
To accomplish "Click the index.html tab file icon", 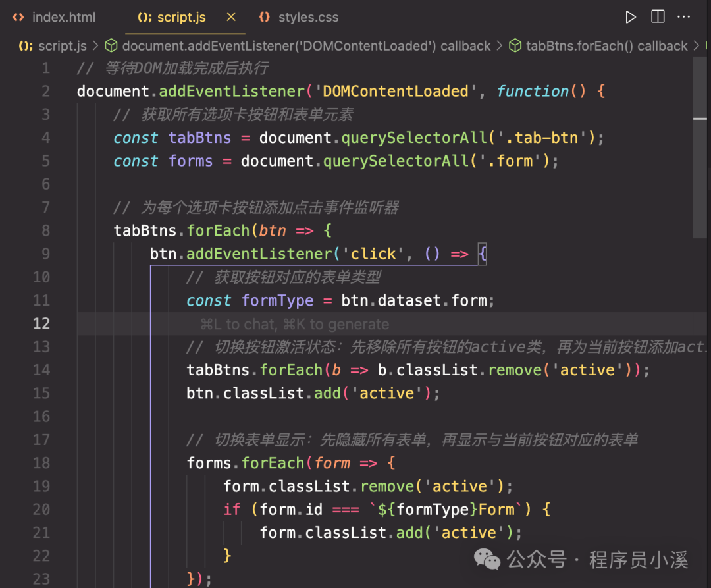I will (19, 18).
